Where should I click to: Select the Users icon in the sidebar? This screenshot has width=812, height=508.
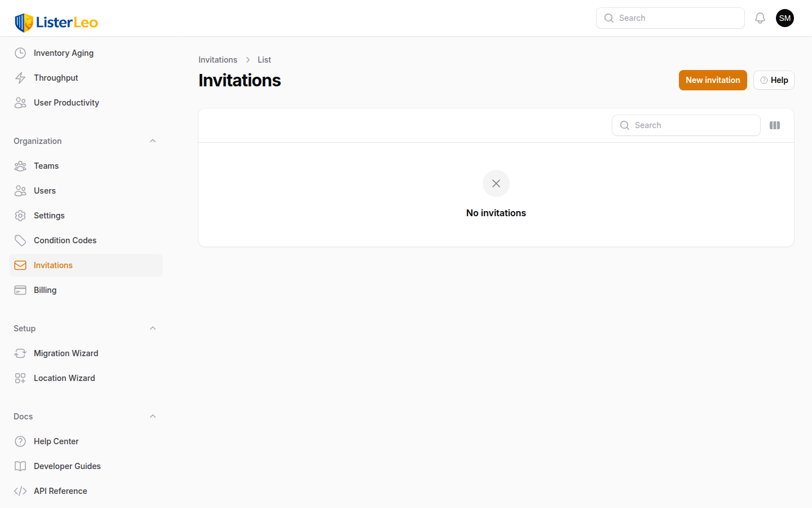[x=20, y=190]
